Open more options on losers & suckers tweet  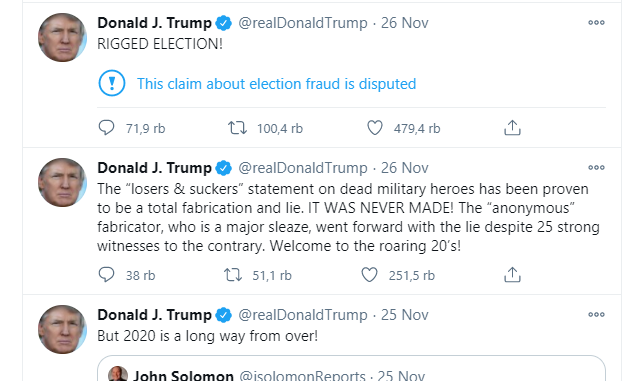pyautogui.click(x=596, y=167)
